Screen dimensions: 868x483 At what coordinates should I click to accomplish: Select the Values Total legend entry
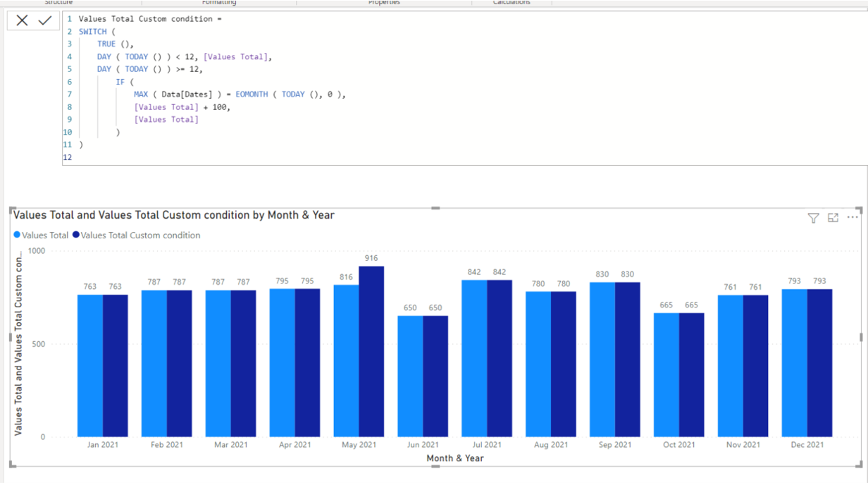41,236
